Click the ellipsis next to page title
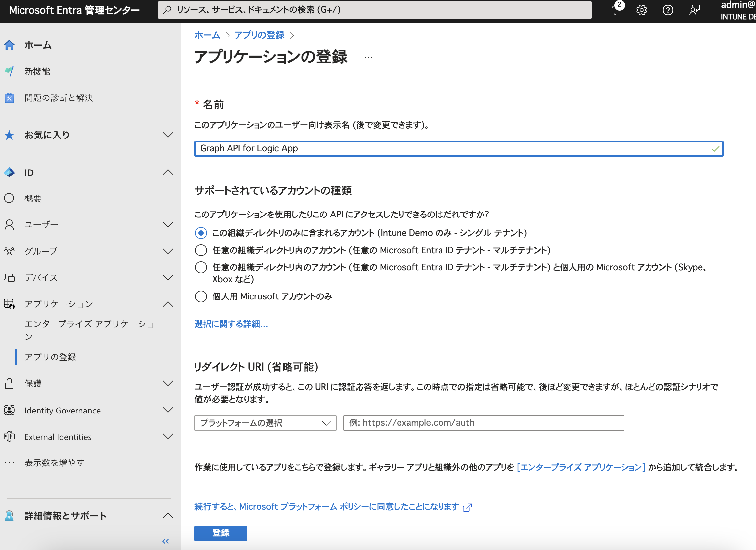The height and width of the screenshot is (550, 756). click(x=368, y=57)
